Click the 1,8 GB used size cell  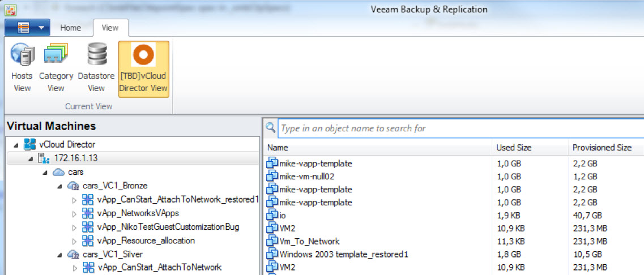(x=509, y=254)
